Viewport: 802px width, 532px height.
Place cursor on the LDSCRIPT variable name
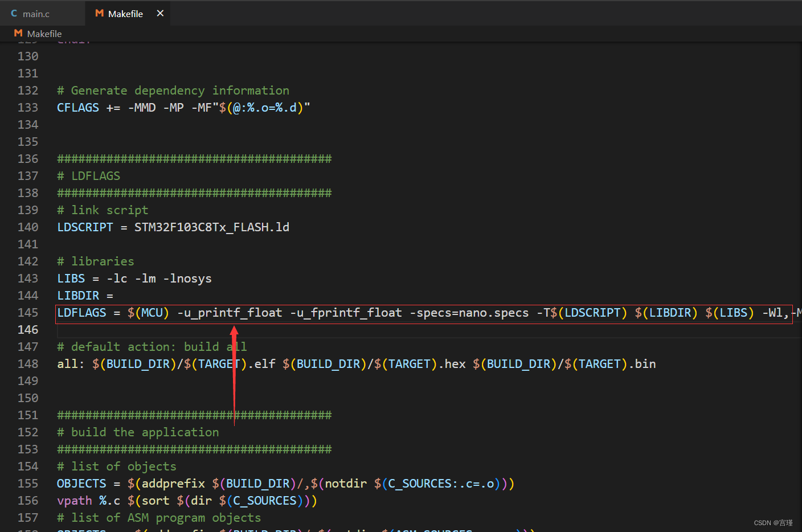[x=85, y=227]
